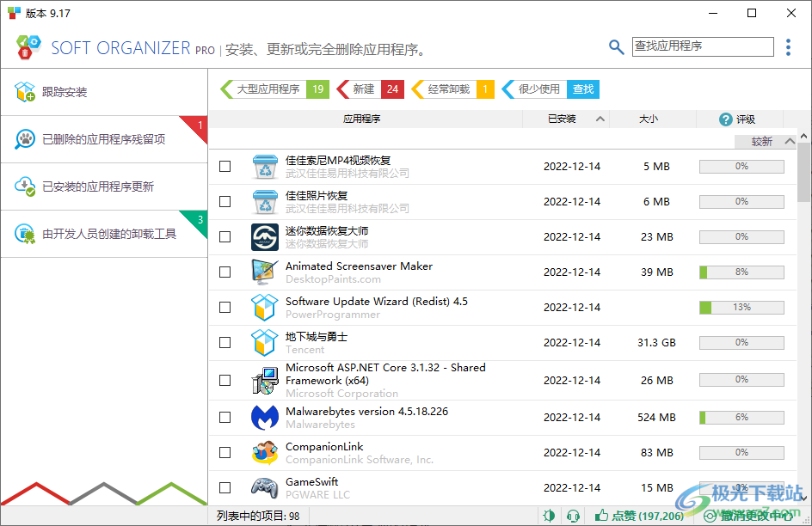Click Software Update Wizard 13% rating bar

tap(741, 307)
